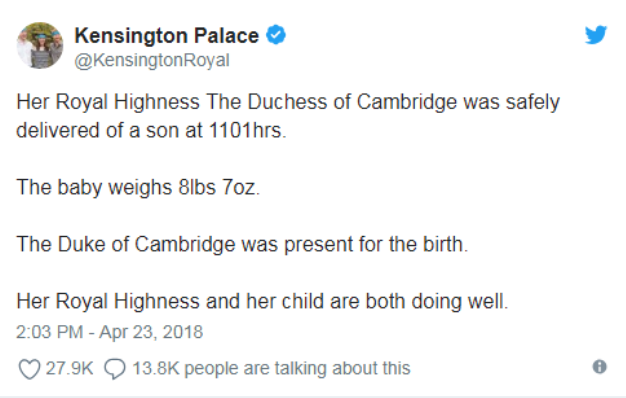626x398 pixels.
Task: Like the tweet with the heart icon
Action: [29, 368]
